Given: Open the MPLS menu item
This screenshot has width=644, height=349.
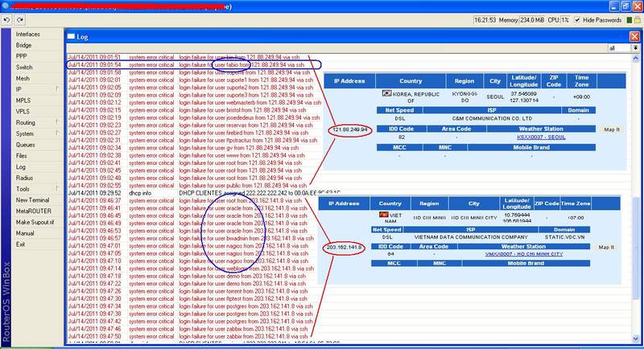Looking at the screenshot, I should coord(23,101).
